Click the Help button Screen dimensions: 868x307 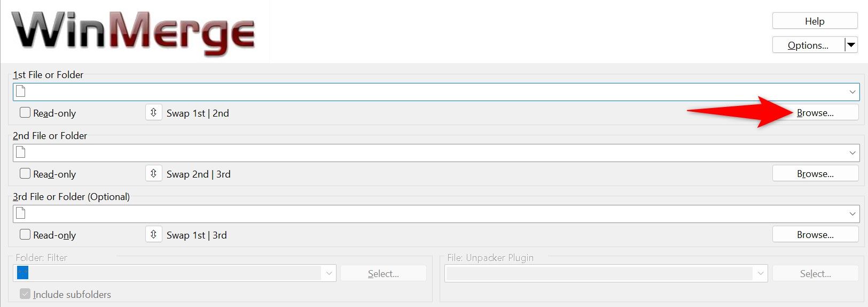pyautogui.click(x=815, y=21)
